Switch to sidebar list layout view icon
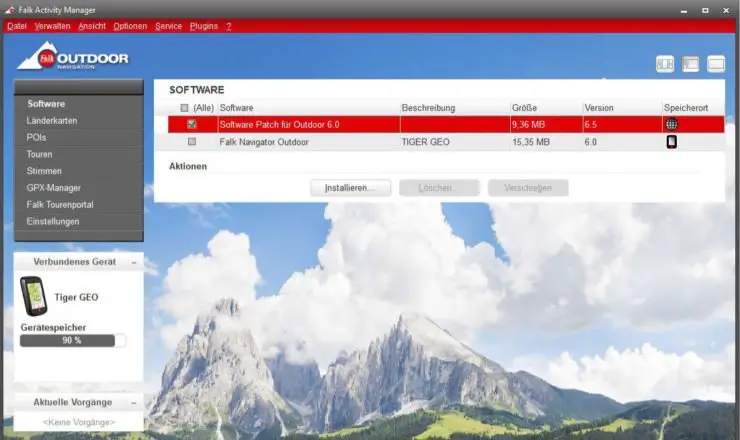The width and height of the screenshot is (740, 440). tap(690, 64)
